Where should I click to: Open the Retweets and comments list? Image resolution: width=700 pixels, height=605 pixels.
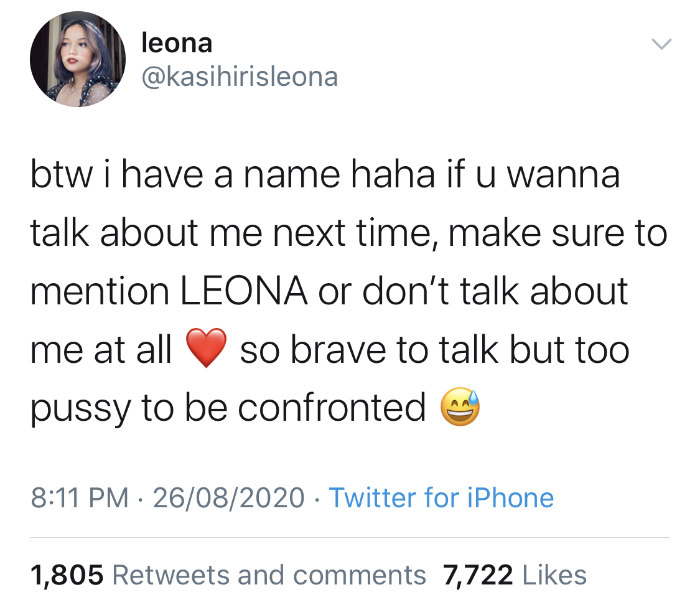[x=269, y=575]
